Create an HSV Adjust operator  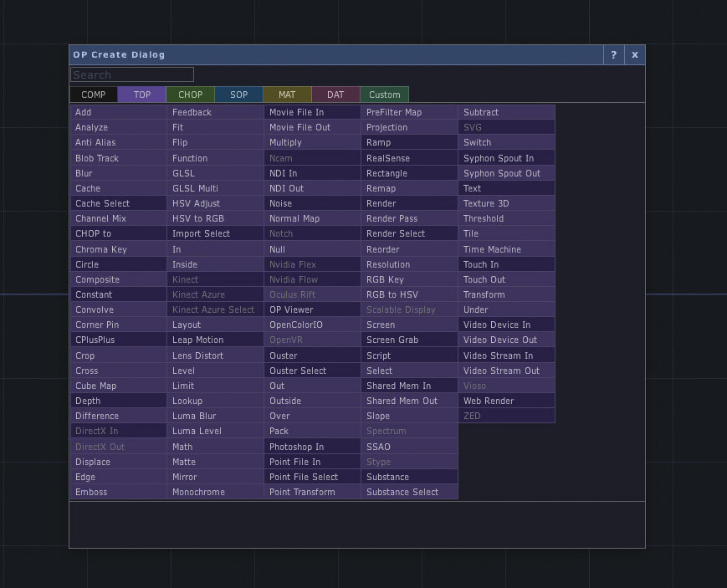click(215, 203)
